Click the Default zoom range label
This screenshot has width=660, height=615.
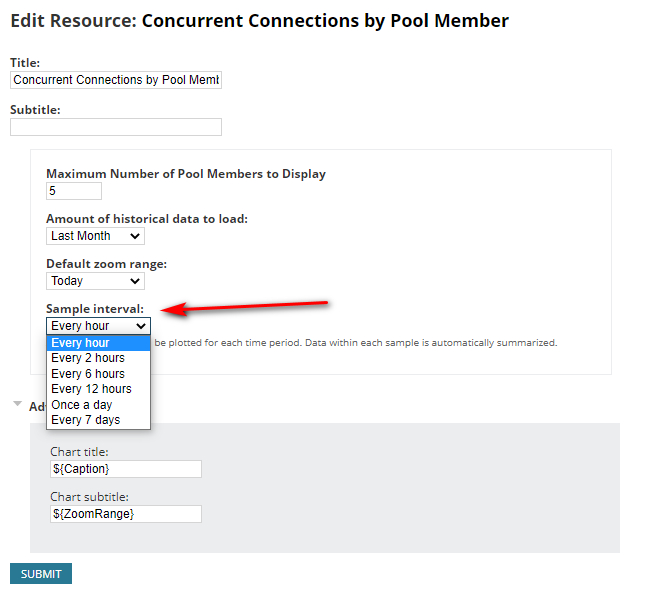pos(106,264)
